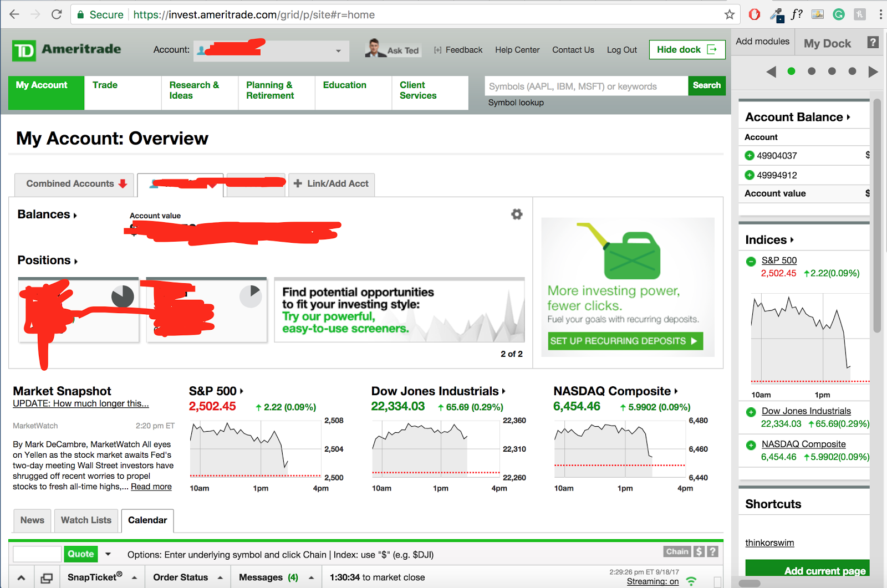Image resolution: width=887 pixels, height=588 pixels.
Task: Go to previous dock page with left arrow
Action: click(x=771, y=71)
